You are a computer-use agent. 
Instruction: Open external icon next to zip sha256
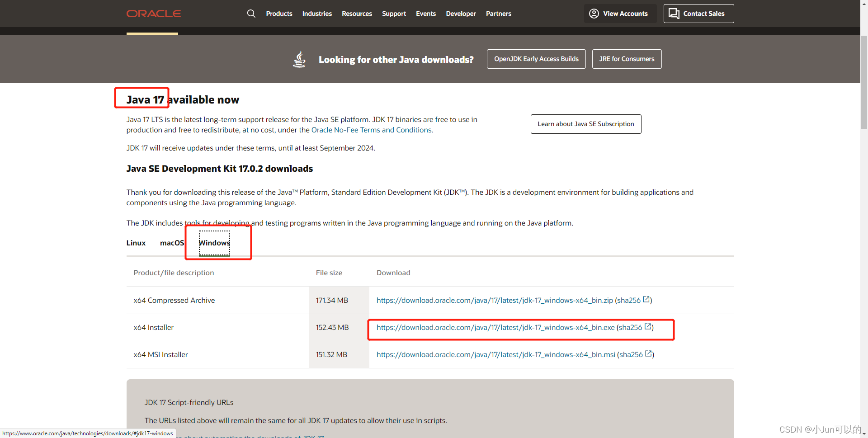tap(646, 299)
